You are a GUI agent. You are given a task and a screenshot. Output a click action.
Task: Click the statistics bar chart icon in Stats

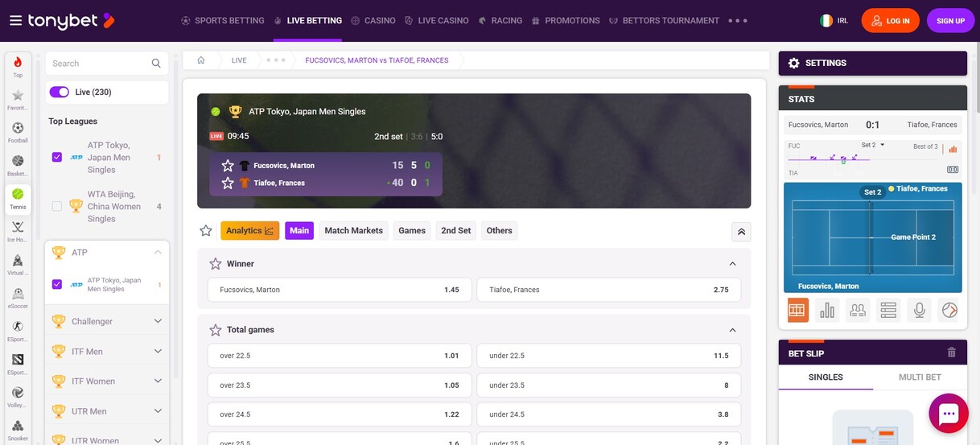point(827,310)
